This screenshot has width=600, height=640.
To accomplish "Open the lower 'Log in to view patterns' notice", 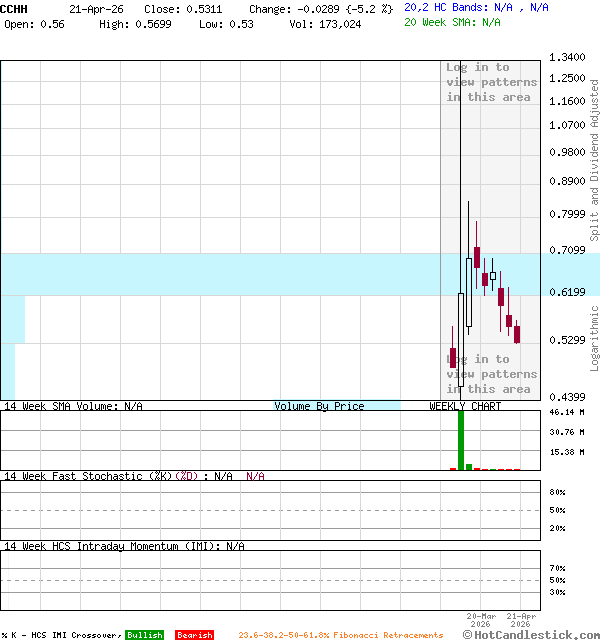I will [490, 374].
